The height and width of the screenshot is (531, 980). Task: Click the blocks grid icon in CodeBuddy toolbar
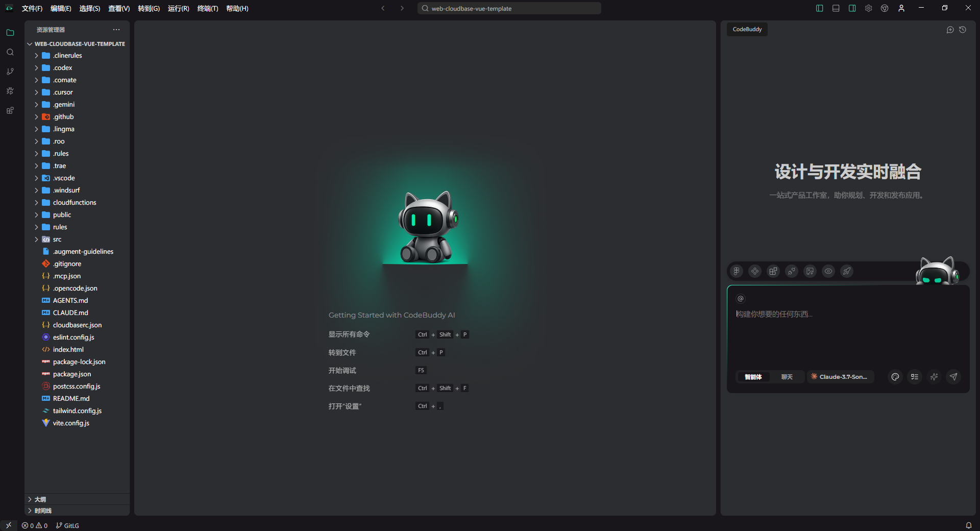(773, 271)
